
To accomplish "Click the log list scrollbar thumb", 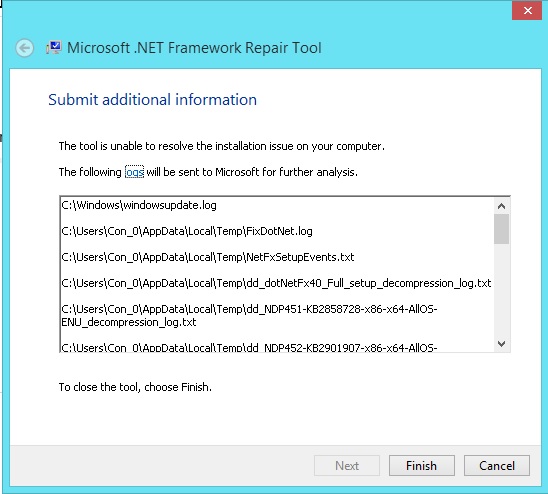I will point(502,229).
